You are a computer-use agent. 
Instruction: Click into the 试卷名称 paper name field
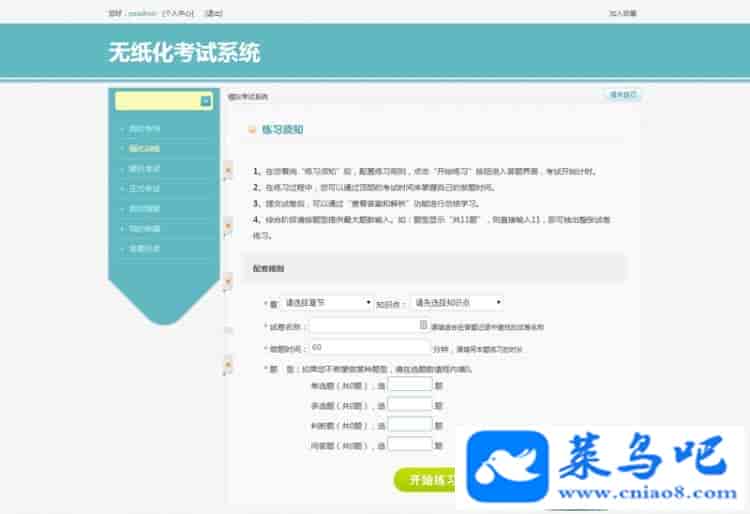(369, 326)
